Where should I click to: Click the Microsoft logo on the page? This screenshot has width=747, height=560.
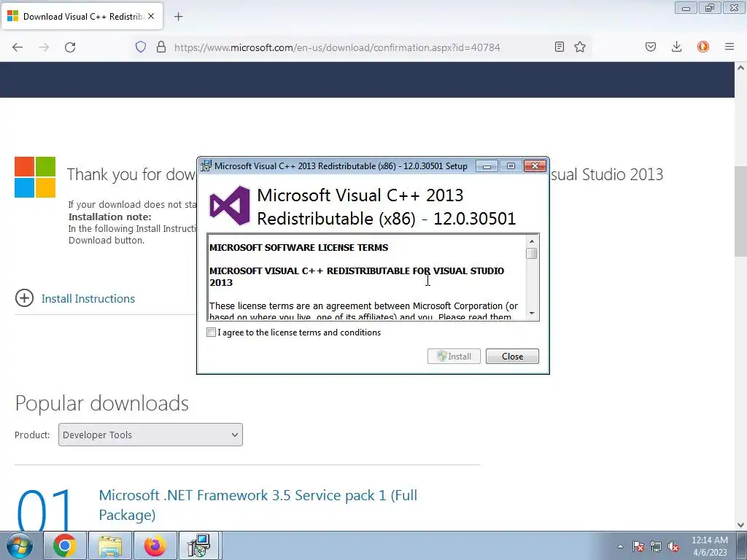35,176
